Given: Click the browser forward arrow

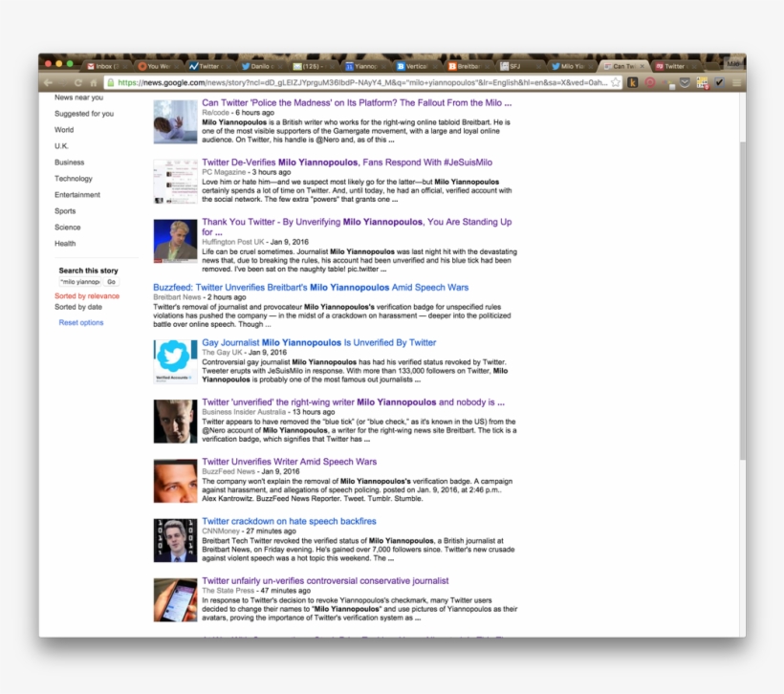Looking at the screenshot, I should 65,83.
